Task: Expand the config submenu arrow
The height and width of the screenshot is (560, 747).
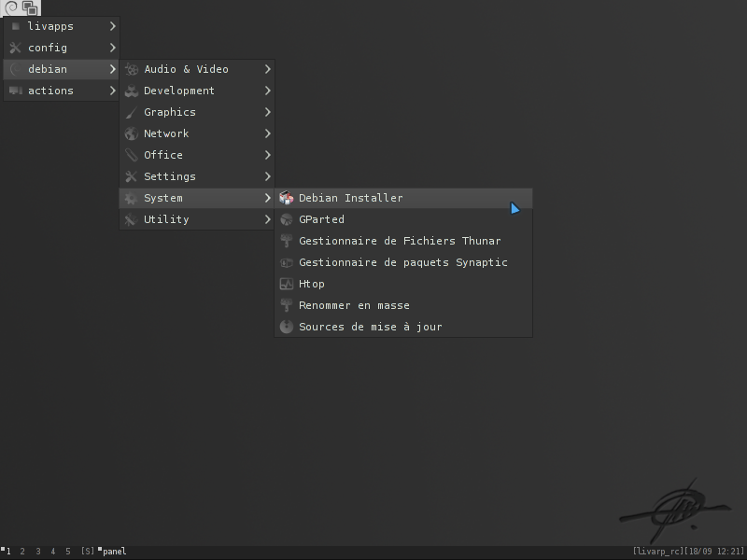Action: (112, 48)
